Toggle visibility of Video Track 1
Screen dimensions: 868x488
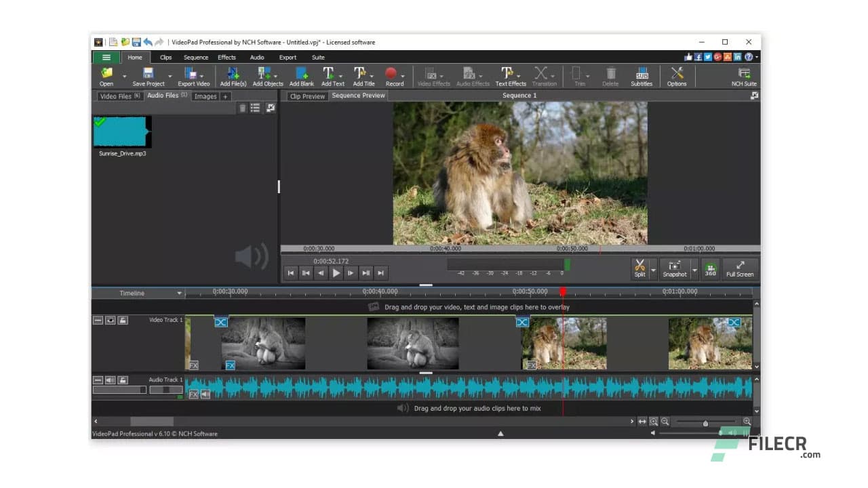click(110, 320)
